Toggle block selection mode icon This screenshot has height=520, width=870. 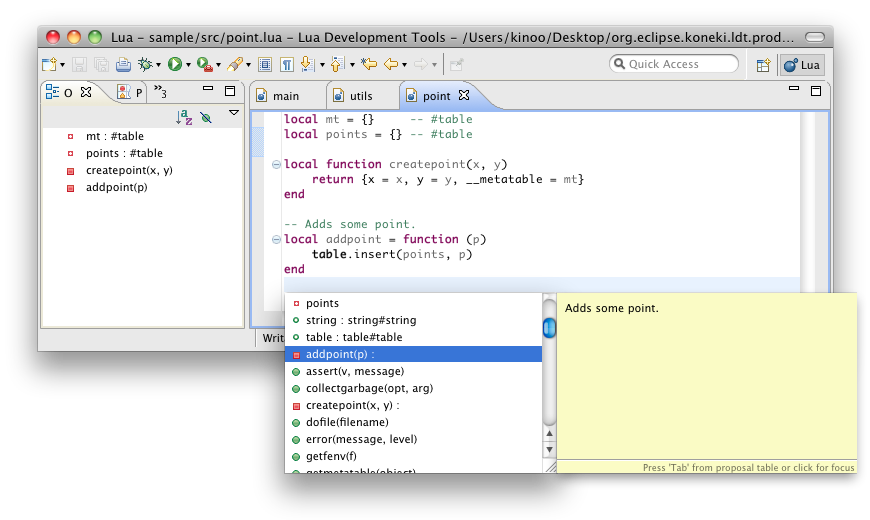[265, 65]
